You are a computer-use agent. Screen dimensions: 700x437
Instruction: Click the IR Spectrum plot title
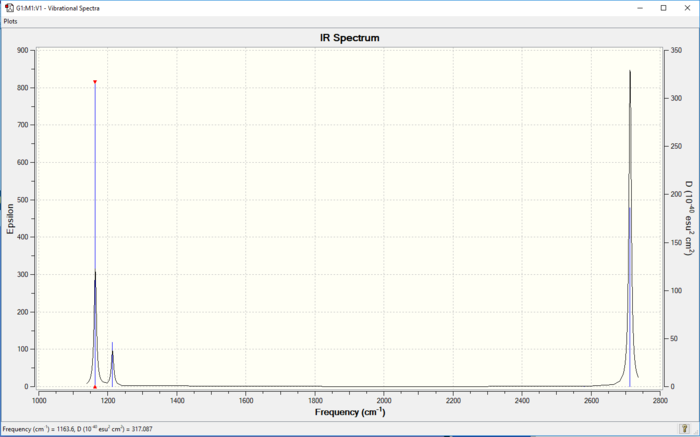[350, 38]
